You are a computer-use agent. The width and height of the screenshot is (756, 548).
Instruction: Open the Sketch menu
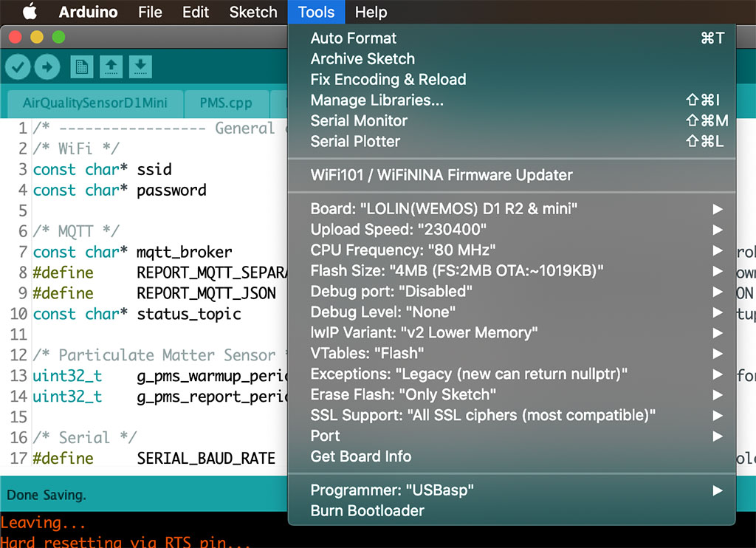click(x=253, y=12)
